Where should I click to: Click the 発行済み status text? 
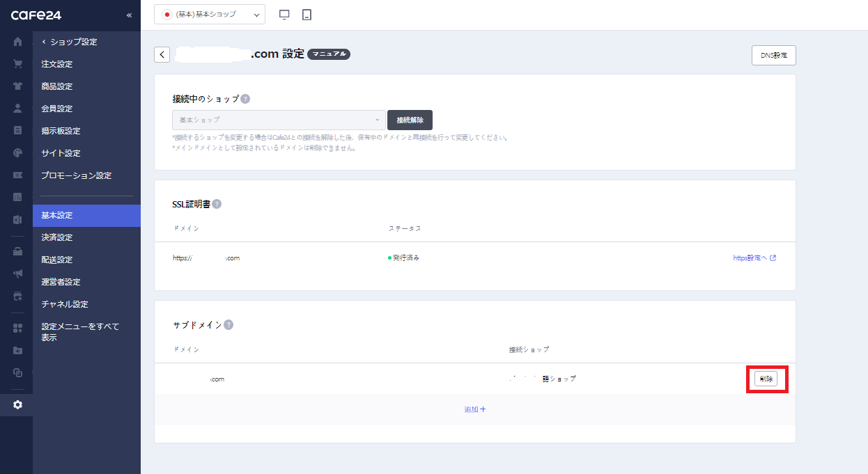pyautogui.click(x=406, y=258)
